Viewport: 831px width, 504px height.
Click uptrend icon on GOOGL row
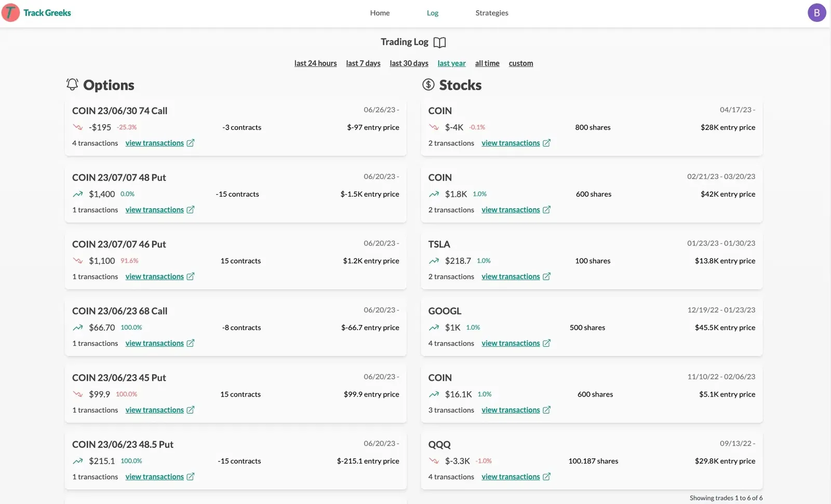434,328
